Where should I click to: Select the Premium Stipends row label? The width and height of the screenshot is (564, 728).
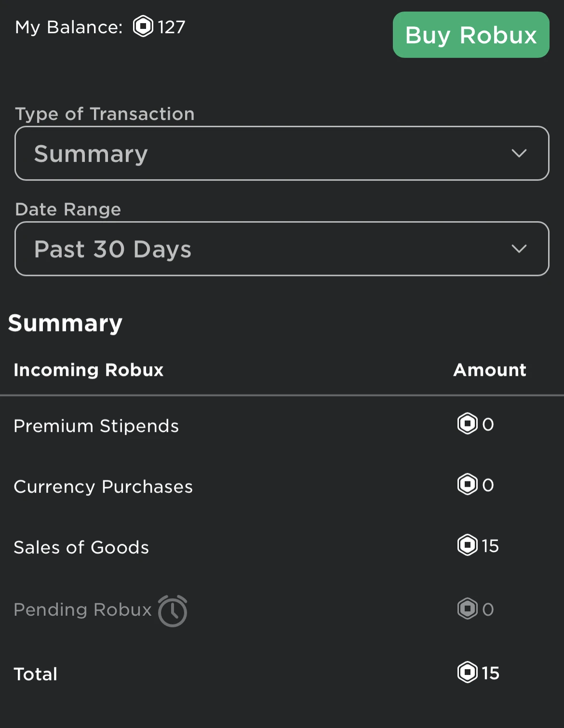[96, 426]
